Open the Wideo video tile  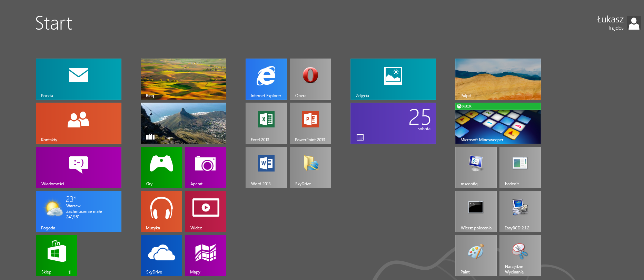tap(206, 211)
